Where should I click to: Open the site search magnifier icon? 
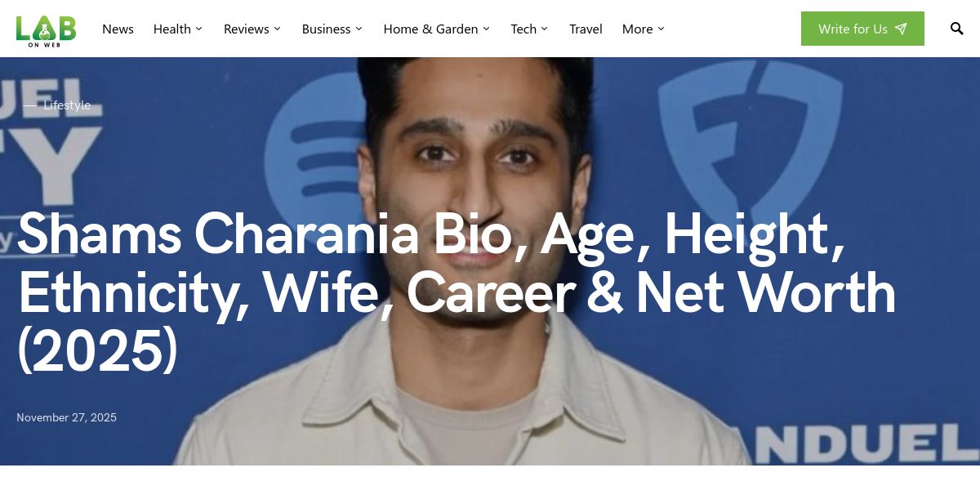957,29
